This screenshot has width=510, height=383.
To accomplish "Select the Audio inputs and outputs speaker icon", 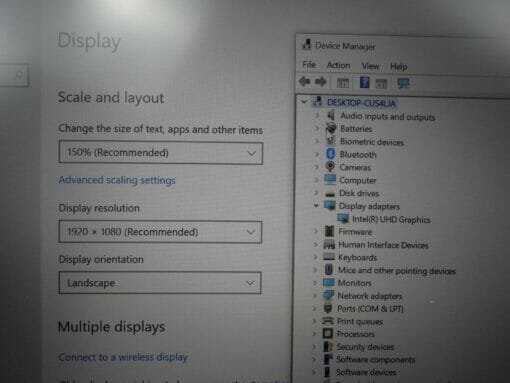I will 331,115.
